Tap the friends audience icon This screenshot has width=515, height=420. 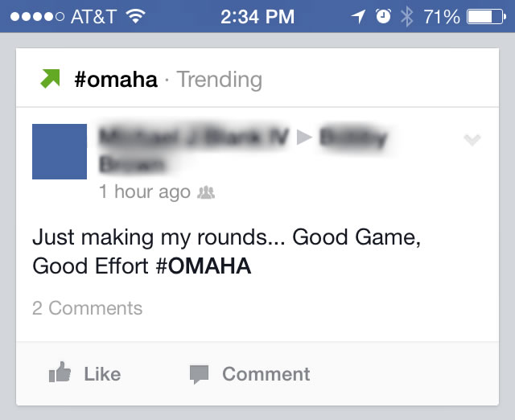point(206,192)
